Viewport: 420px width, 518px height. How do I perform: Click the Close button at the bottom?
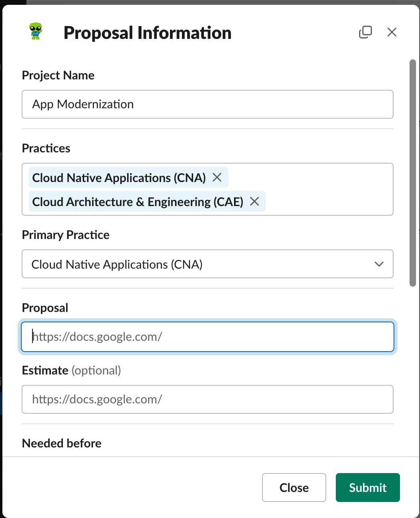[294, 488]
